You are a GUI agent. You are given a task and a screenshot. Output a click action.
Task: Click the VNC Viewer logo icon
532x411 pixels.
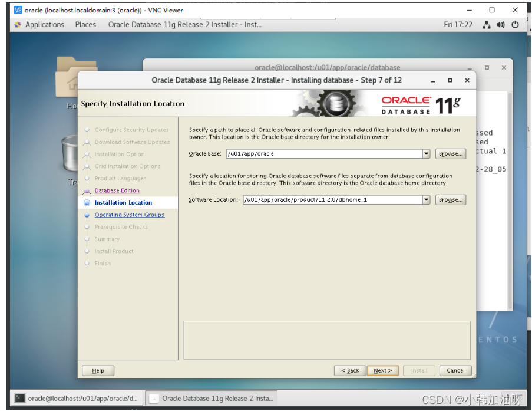click(18, 10)
